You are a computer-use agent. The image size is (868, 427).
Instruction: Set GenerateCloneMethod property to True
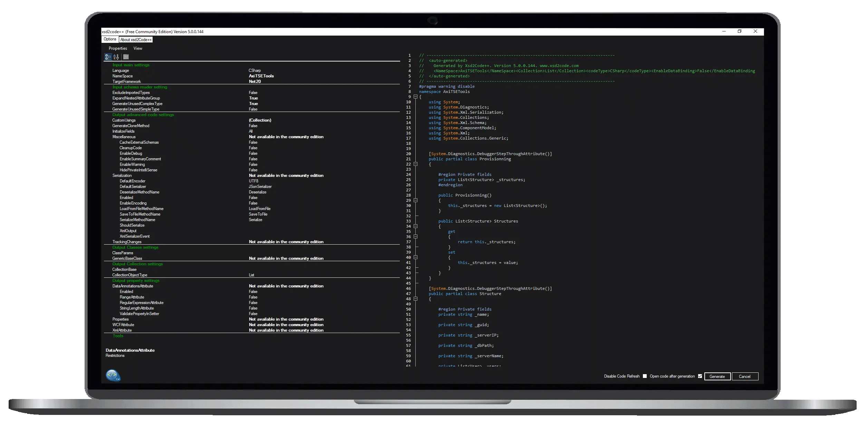253,126
